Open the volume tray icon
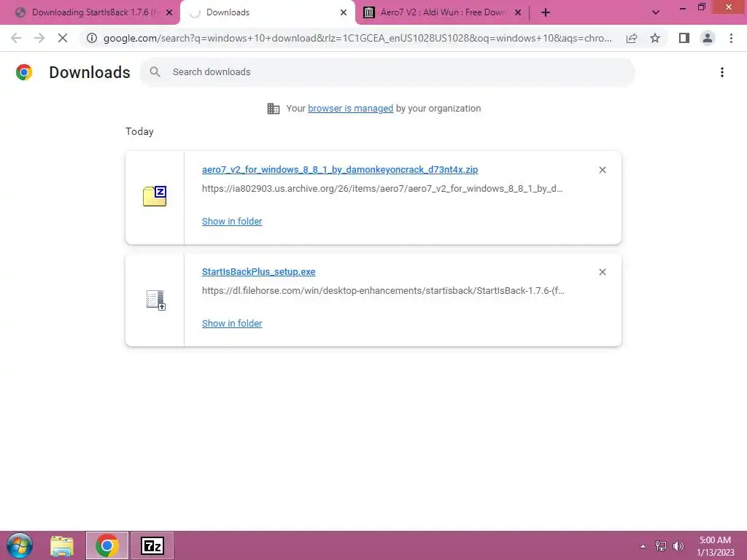Image resolution: width=747 pixels, height=560 pixels. (678, 546)
